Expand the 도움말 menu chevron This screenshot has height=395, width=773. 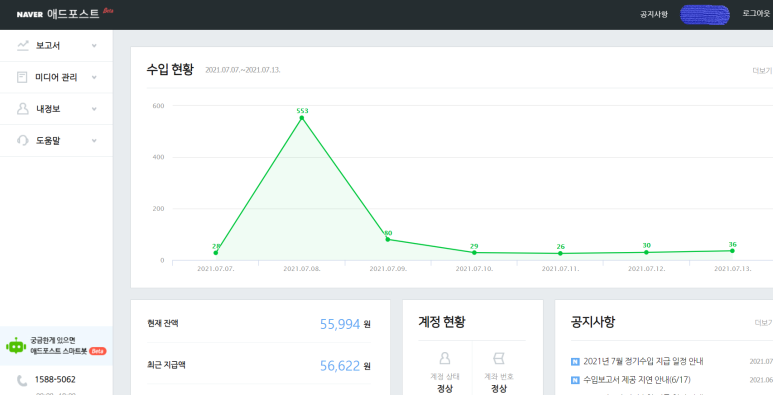94,141
